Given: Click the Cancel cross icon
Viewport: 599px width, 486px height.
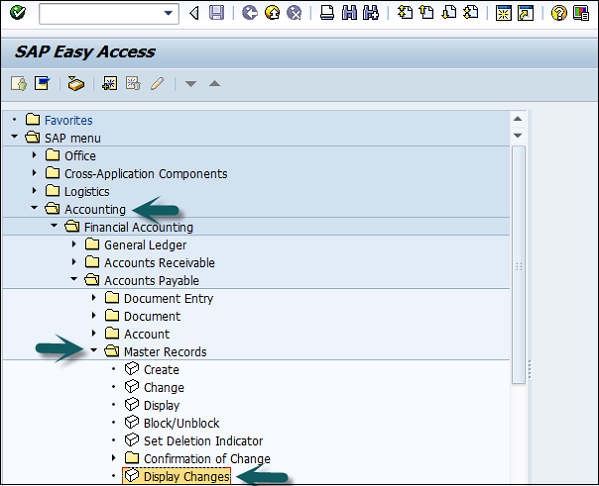Looking at the screenshot, I should tap(294, 13).
